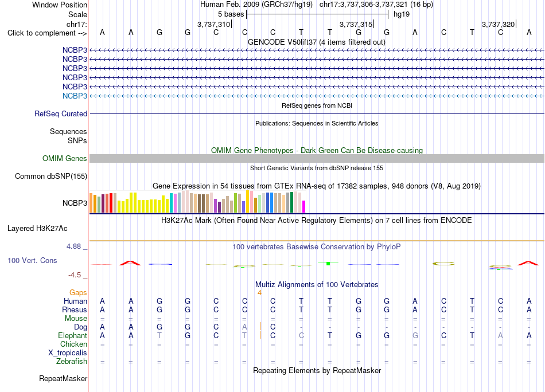Click the orange Gaps label
The width and height of the screenshot is (545, 392).
click(78, 292)
